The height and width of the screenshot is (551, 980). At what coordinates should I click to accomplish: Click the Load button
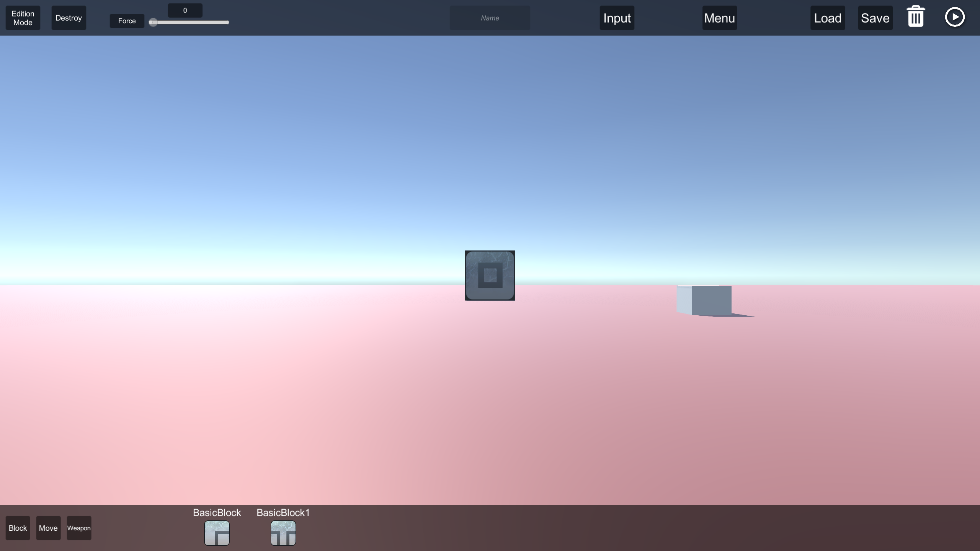coord(827,18)
